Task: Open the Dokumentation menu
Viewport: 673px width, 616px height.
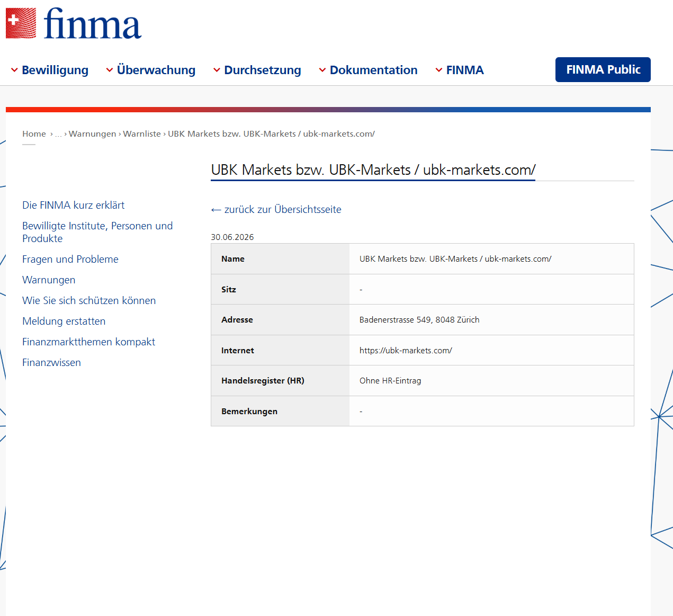Action: click(368, 70)
